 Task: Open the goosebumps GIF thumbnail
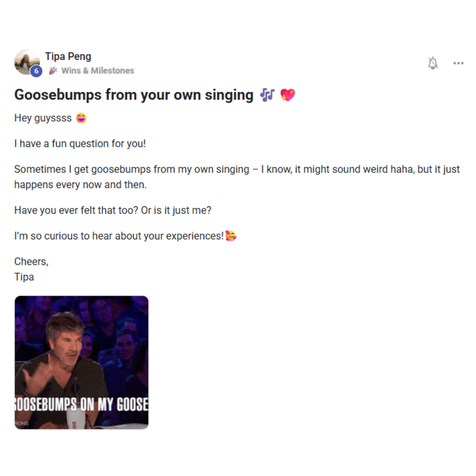(x=82, y=362)
